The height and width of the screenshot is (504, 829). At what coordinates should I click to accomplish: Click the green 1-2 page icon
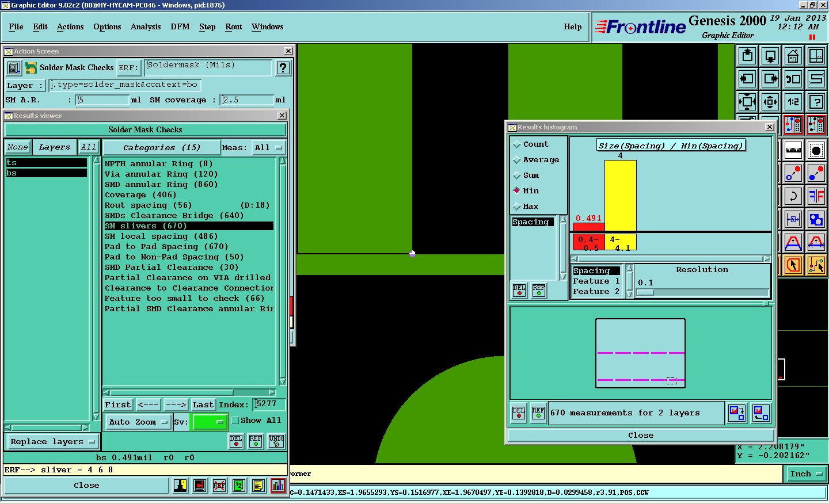(x=239, y=486)
